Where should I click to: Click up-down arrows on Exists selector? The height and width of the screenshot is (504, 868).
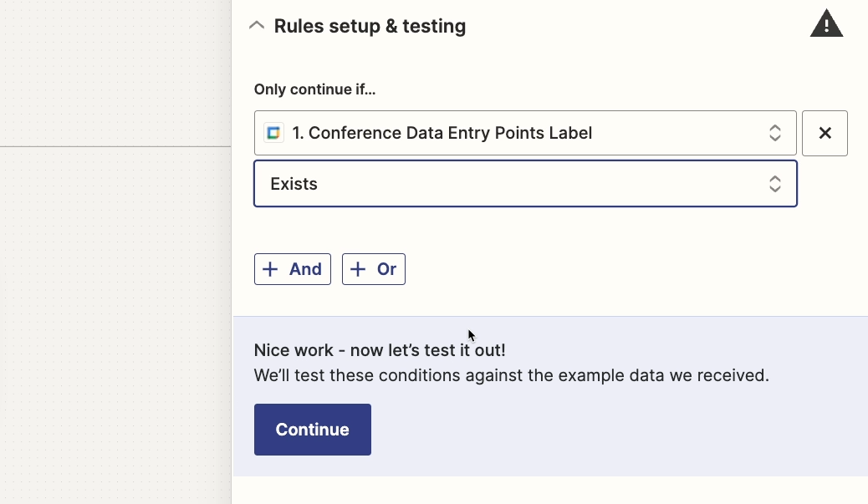[x=774, y=184]
